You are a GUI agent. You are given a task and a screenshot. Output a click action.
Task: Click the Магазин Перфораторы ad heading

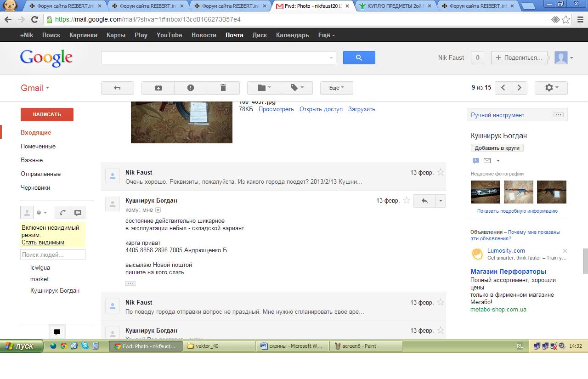pos(508,272)
